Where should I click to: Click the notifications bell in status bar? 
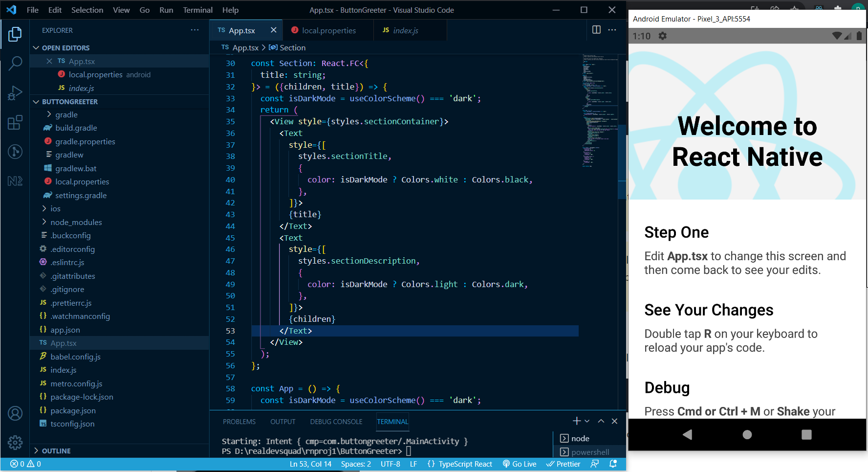613,464
